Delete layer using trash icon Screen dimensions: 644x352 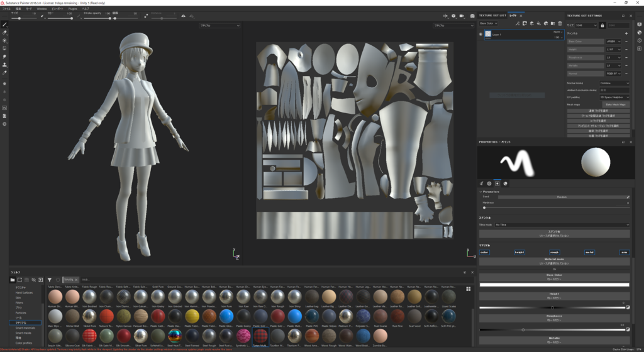(560, 23)
